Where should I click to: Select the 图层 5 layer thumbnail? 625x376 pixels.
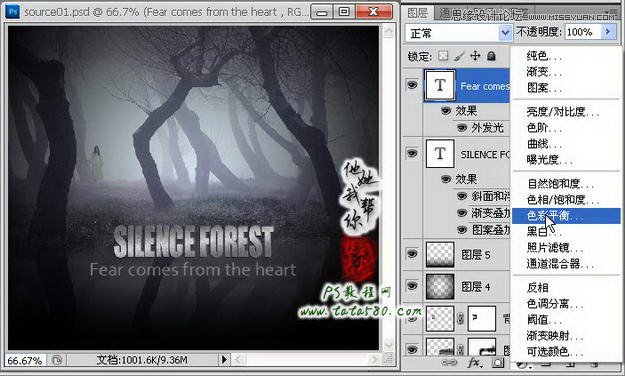pyautogui.click(x=440, y=254)
